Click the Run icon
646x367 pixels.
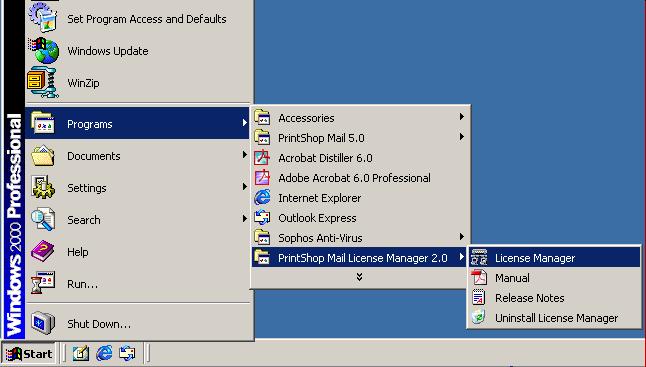(43, 283)
